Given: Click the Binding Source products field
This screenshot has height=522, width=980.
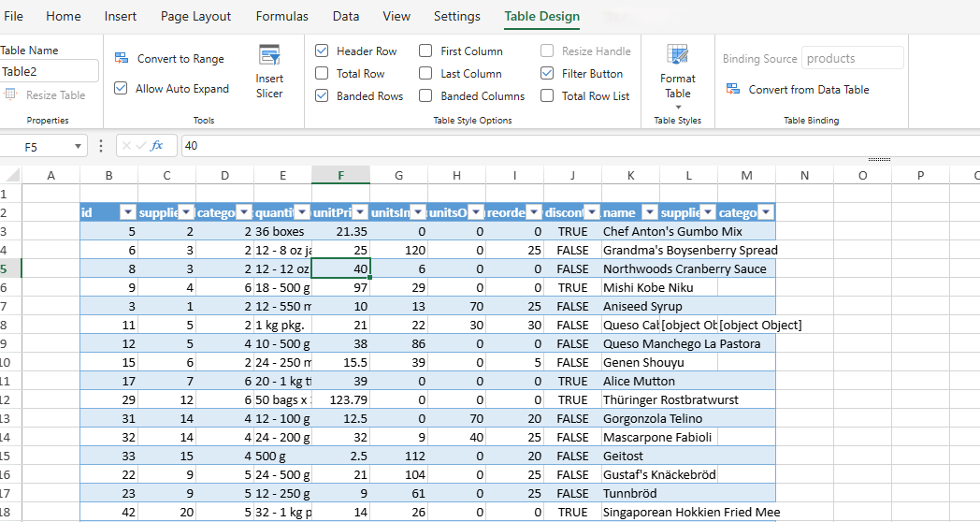Looking at the screenshot, I should 853,58.
